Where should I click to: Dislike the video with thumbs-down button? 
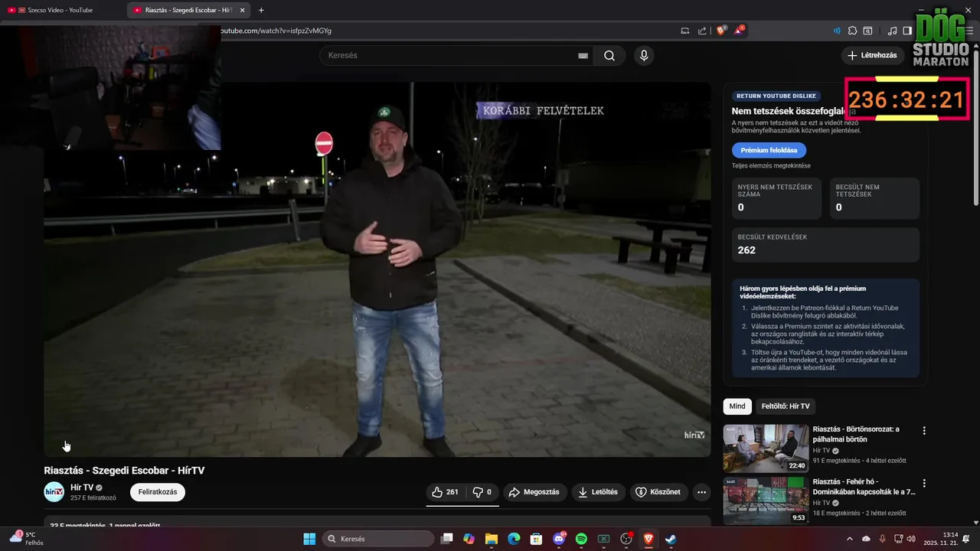coord(482,492)
